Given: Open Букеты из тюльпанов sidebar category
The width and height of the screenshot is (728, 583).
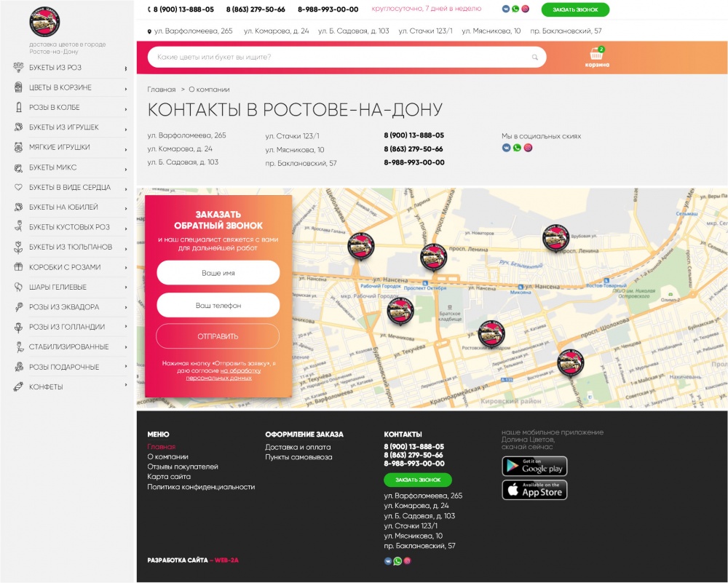Looking at the screenshot, I should pos(71,247).
